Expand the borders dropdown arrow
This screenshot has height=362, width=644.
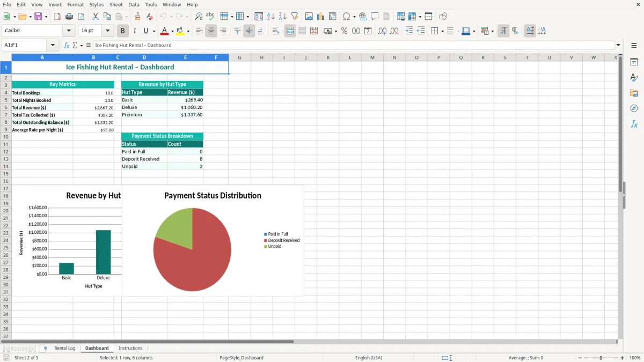[x=442, y=31]
